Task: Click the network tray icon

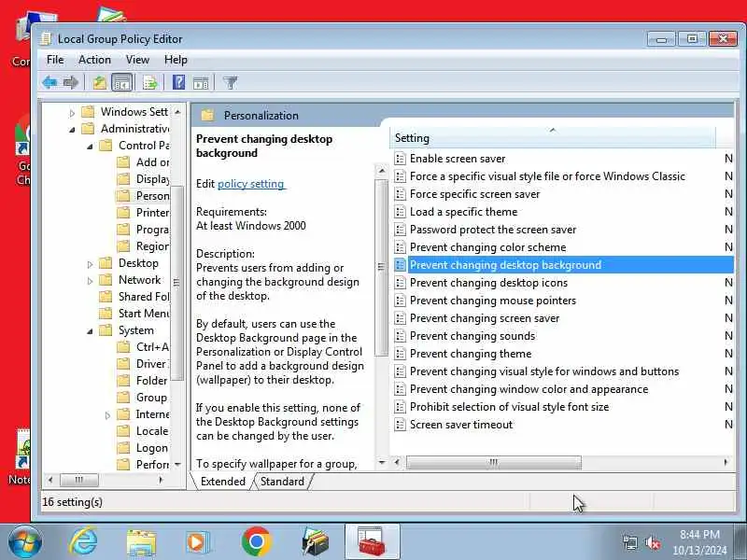Action: pos(629,542)
